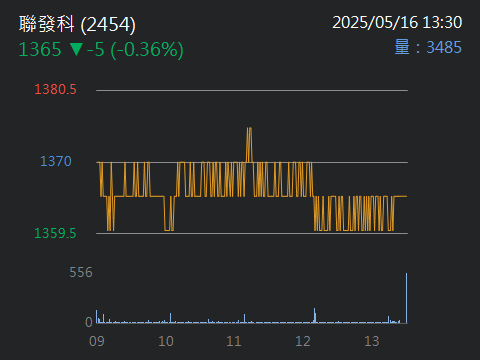The height and width of the screenshot is (360, 480).
Task: Click the 12 hour time axis marker
Action: coord(303,341)
